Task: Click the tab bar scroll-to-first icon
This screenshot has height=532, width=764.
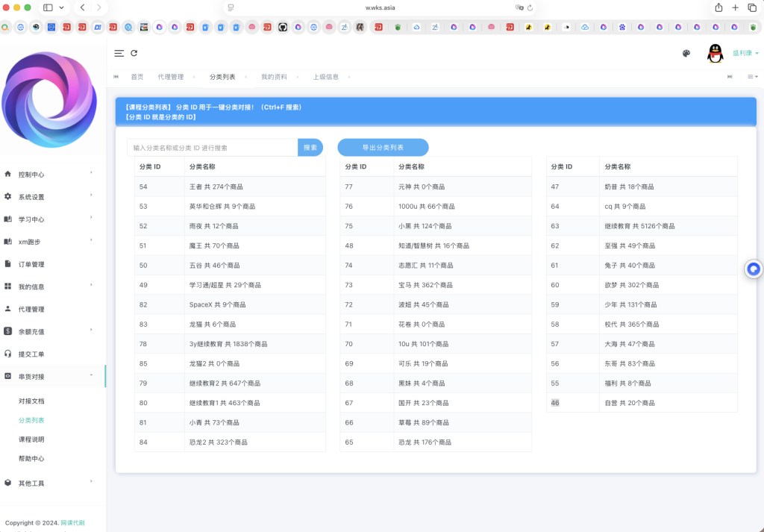Action: coord(116,77)
